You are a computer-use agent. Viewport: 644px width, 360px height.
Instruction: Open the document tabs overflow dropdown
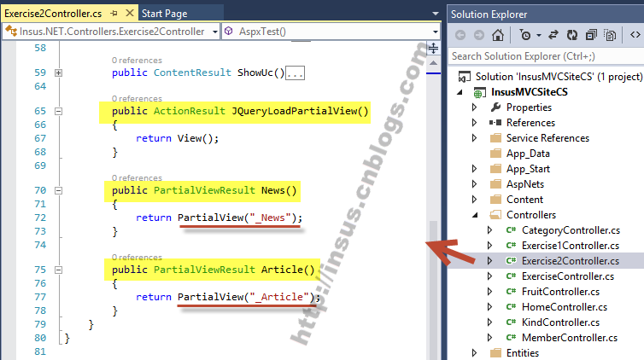pyautogui.click(x=436, y=14)
